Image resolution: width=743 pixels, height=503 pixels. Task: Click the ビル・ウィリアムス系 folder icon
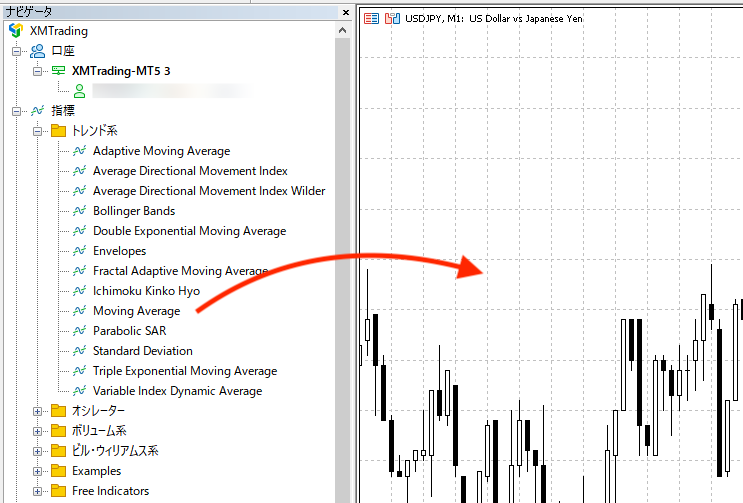tap(58, 450)
